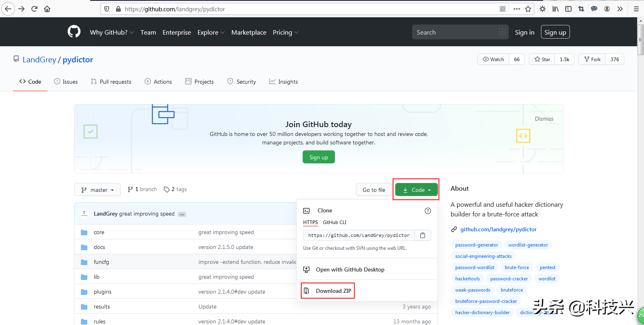The width and height of the screenshot is (644, 325).
Task: Click the lock icon in address bar
Action: pyautogui.click(x=118, y=9)
